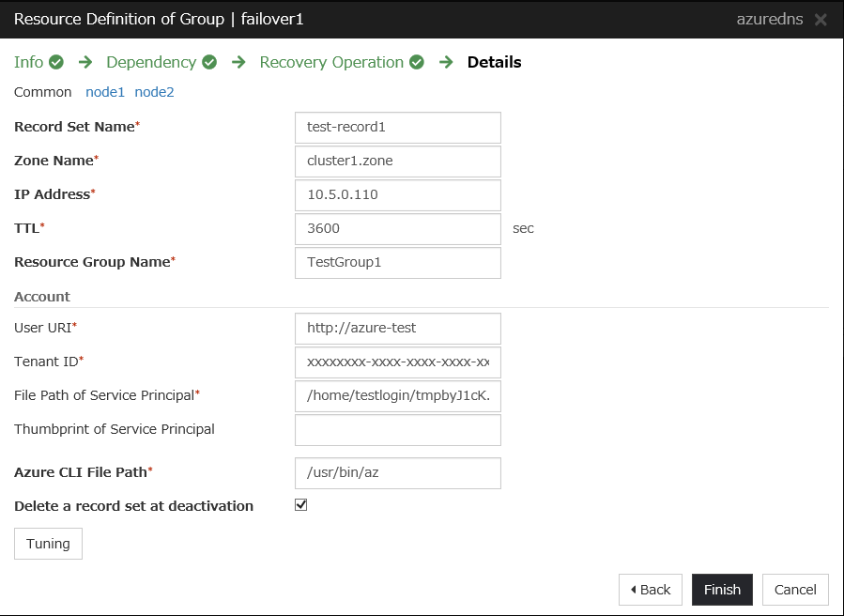Click the checkmark icon beside Dependency

pos(209,63)
